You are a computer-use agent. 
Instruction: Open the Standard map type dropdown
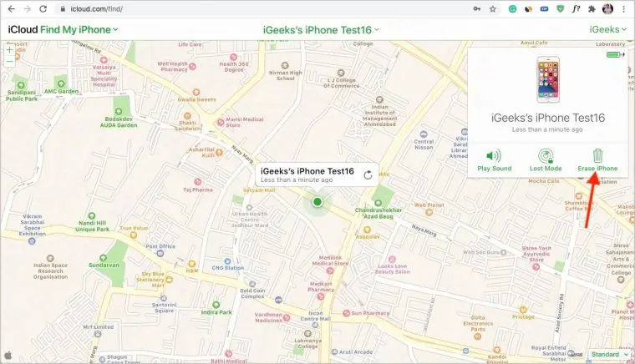tap(609, 355)
